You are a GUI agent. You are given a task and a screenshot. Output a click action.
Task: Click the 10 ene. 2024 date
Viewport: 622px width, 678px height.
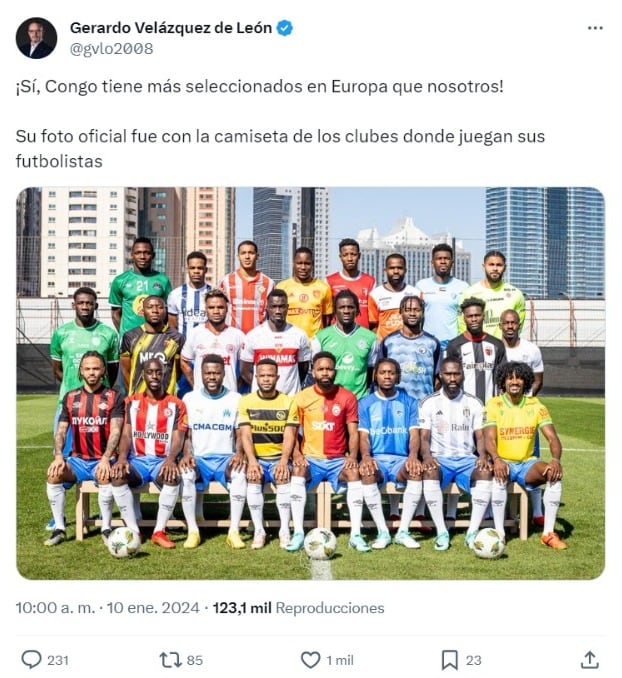[153, 608]
